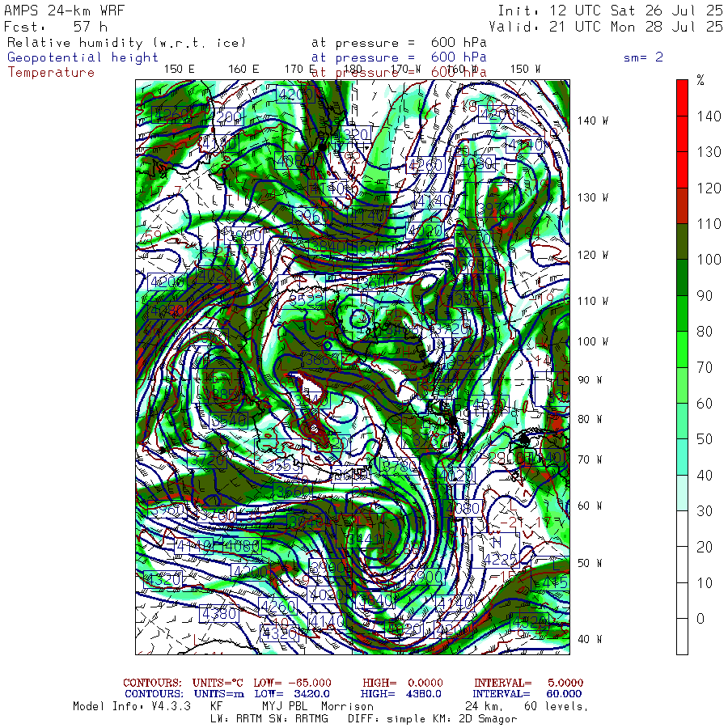Click the red 'HIGH= 0.0000' temperature value
The image size is (728, 728).
(403, 683)
